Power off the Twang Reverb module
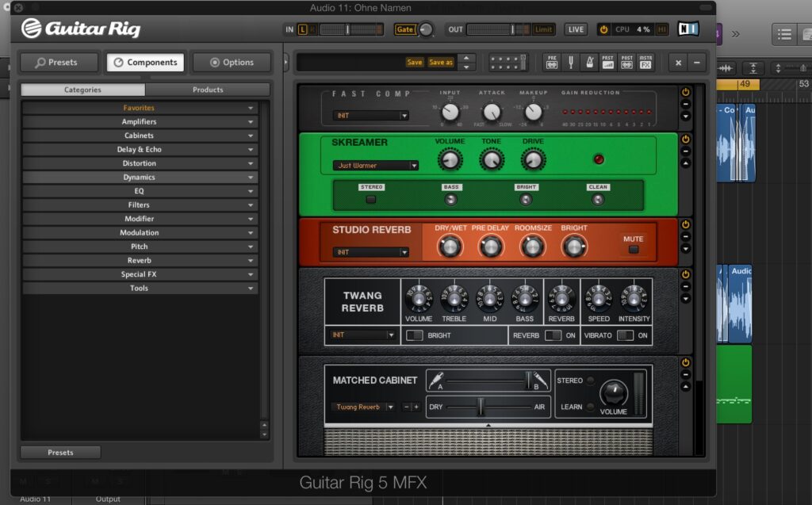Image resolution: width=812 pixels, height=505 pixels. pos(686,274)
